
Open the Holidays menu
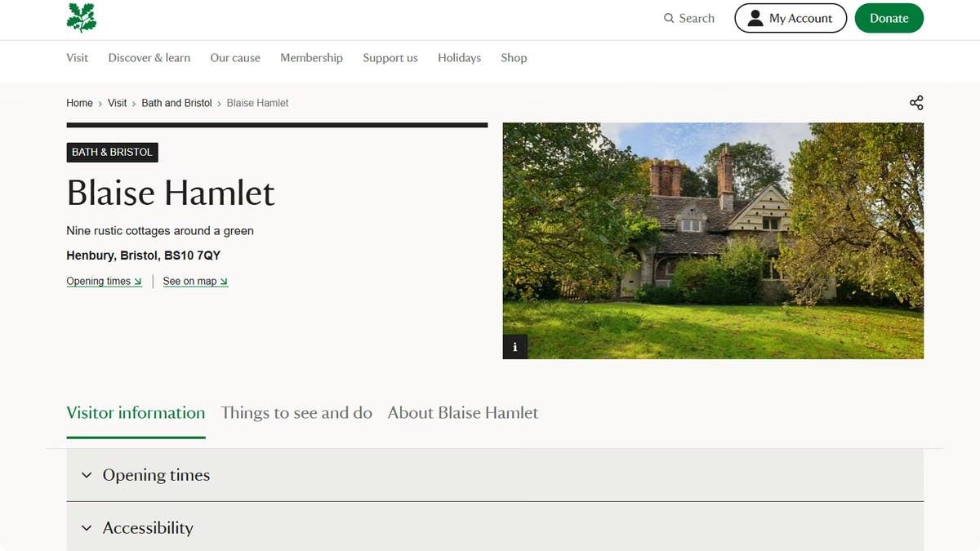point(459,58)
